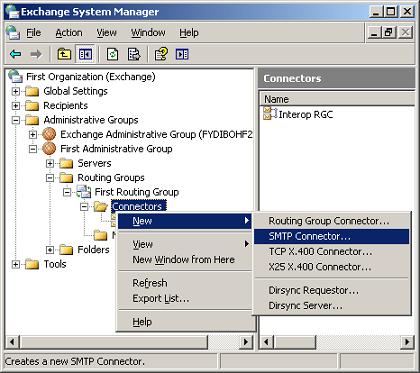Click the First Organization (Exchange) root icon
This screenshot has height=373, width=420.
[15, 76]
